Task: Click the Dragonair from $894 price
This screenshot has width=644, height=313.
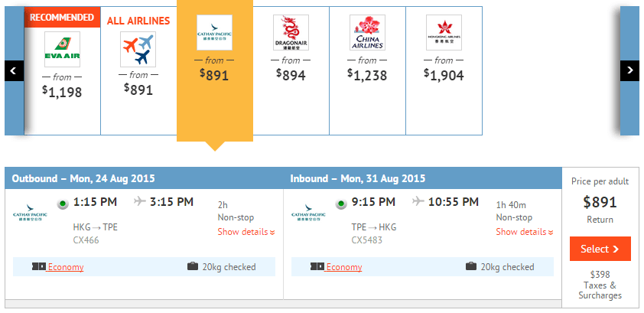Action: click(291, 74)
